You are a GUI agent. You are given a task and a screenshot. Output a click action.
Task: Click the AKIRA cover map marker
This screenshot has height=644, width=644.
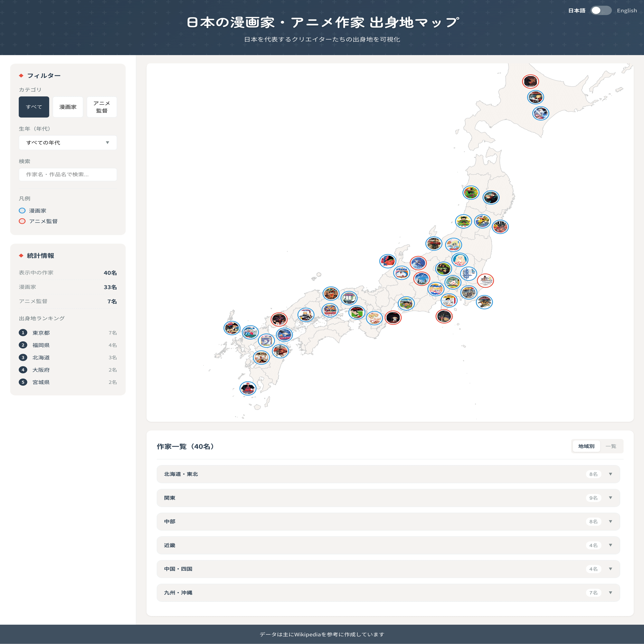coord(500,227)
